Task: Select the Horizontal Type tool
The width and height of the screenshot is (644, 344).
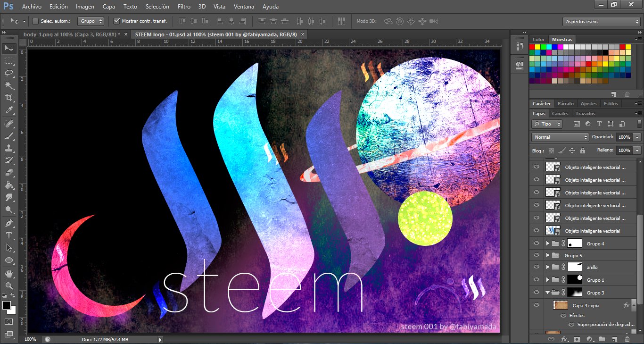Action: pyautogui.click(x=9, y=235)
